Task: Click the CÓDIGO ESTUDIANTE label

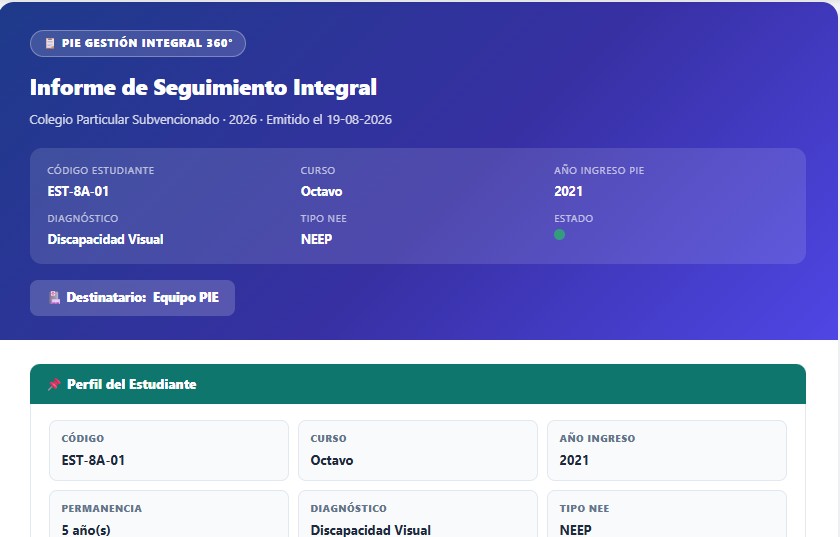Action: (x=101, y=170)
